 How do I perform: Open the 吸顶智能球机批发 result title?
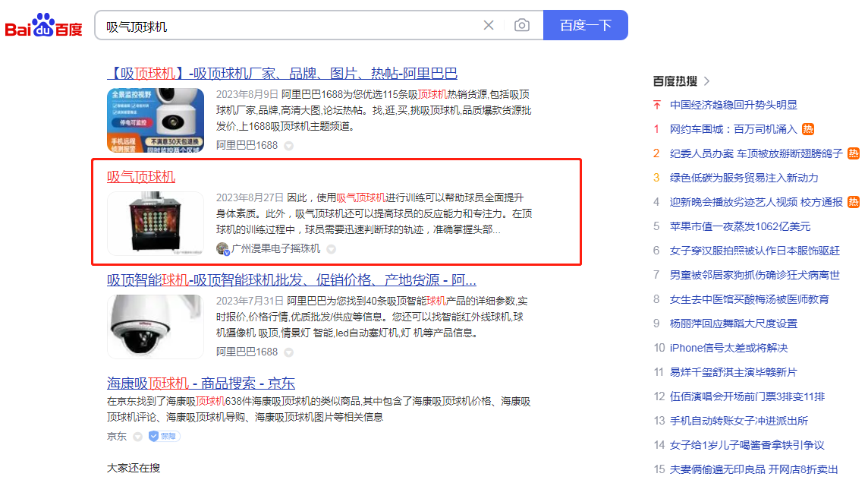click(x=291, y=279)
